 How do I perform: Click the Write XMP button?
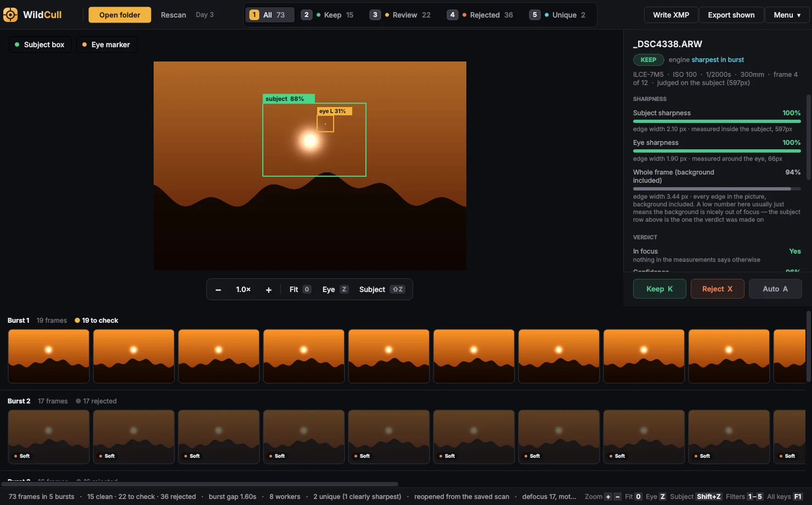[671, 15]
